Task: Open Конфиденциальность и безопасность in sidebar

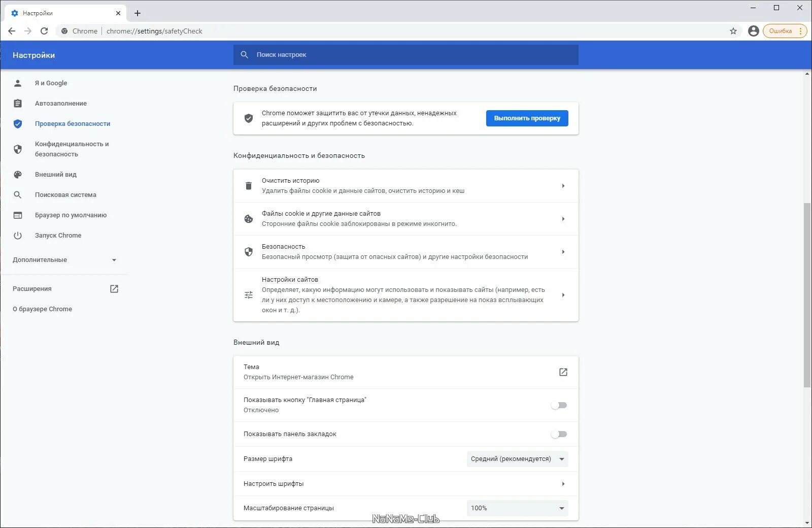Action: [x=72, y=149]
